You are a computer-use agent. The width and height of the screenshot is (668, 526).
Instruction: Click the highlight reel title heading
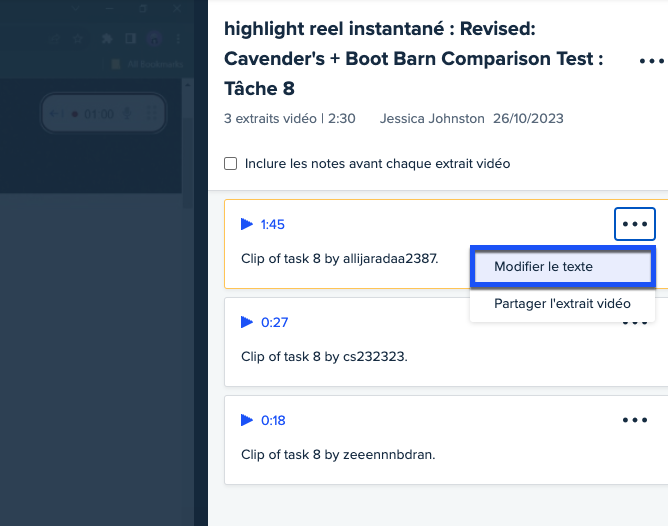[x=413, y=59]
